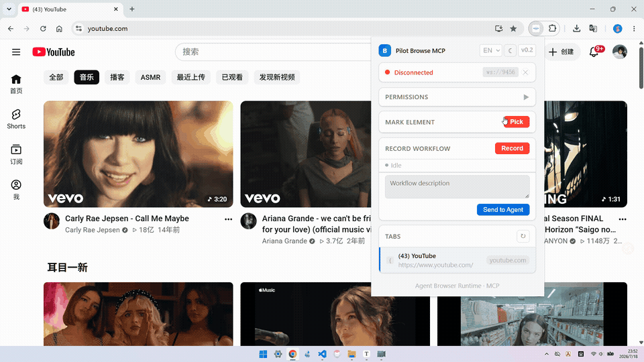
Task: Click the 创建 create button
Action: 561,52
